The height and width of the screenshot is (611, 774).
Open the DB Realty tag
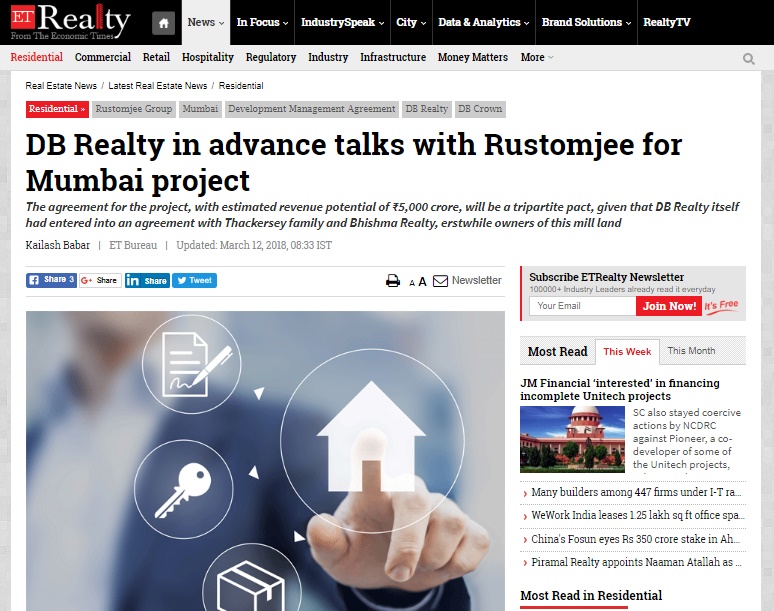426,109
